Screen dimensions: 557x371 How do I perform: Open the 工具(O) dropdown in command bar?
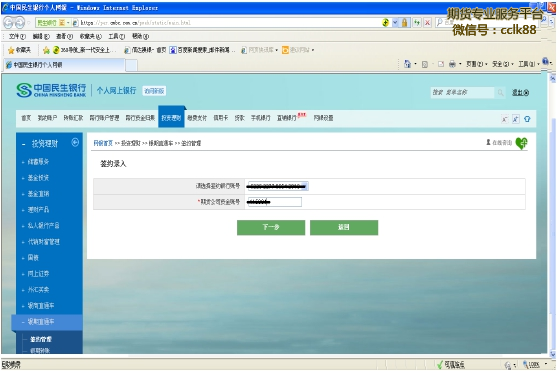point(529,64)
